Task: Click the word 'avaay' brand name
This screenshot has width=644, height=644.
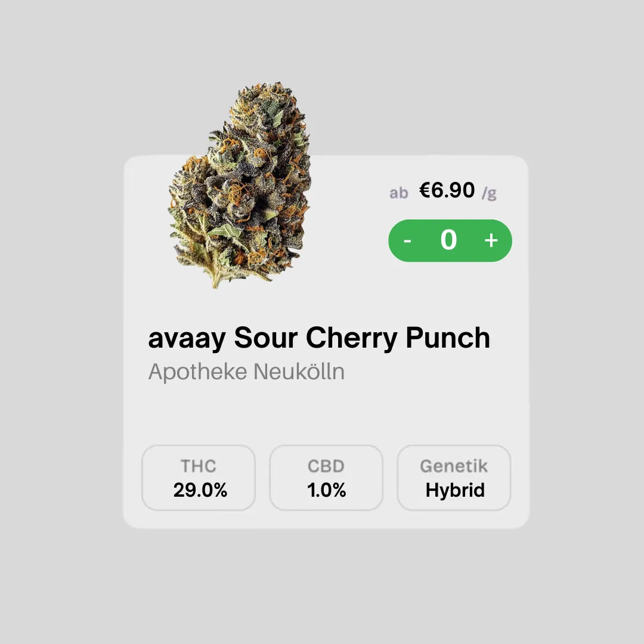Action: point(187,340)
